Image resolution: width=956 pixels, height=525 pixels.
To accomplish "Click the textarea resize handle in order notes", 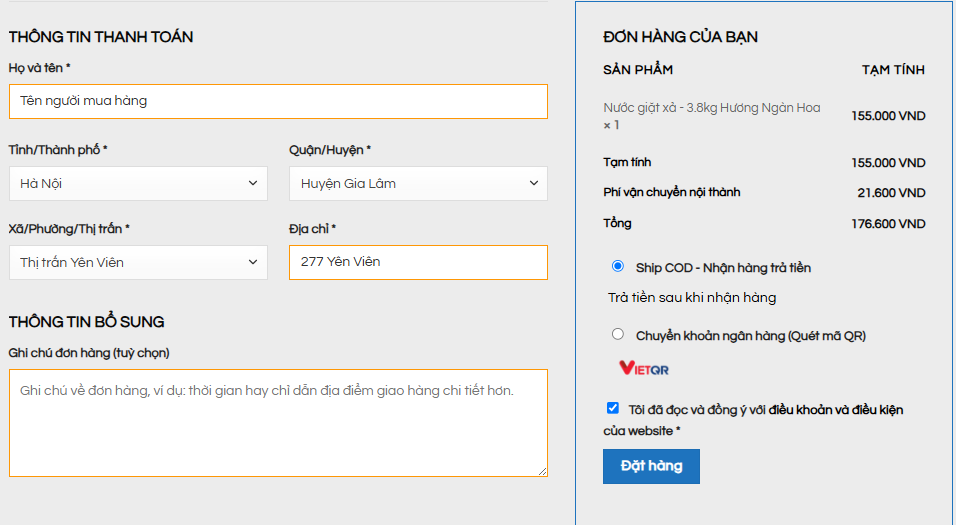I will point(543,471).
